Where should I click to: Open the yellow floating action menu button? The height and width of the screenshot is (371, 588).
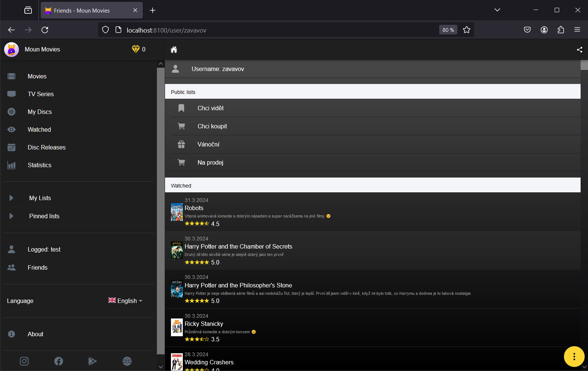point(574,357)
